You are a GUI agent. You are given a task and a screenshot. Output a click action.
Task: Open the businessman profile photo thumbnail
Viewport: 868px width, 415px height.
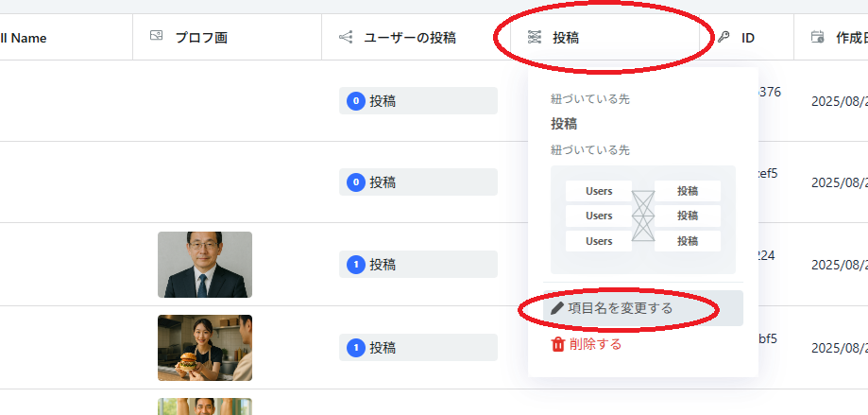205,265
